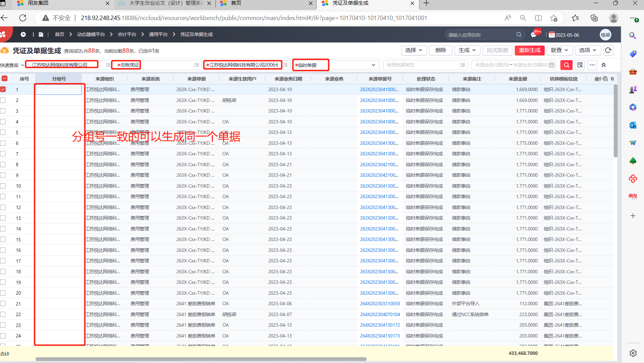Go to 首页 in the breadcrumb
The width and height of the screenshot is (644, 363).
(60, 34)
